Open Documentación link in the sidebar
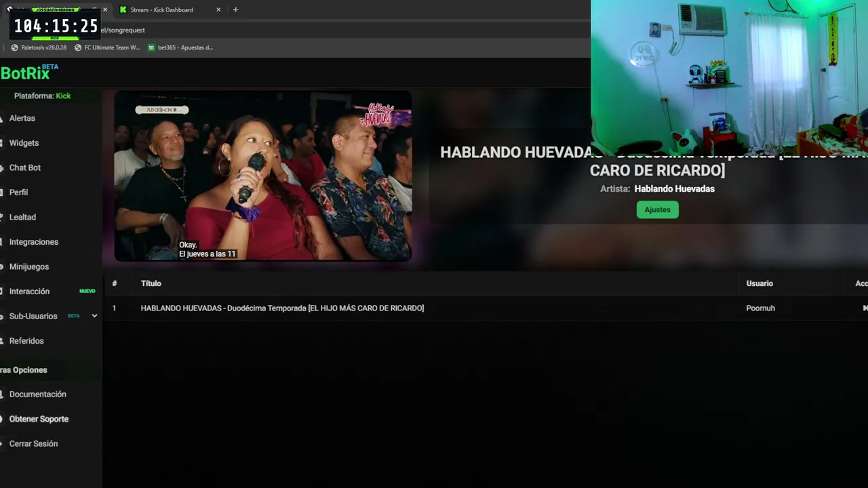This screenshot has height=488, width=868. click(x=38, y=394)
